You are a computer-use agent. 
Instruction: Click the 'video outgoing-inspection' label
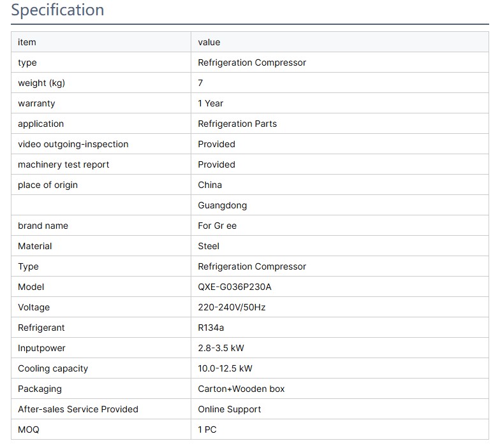pyautogui.click(x=73, y=144)
